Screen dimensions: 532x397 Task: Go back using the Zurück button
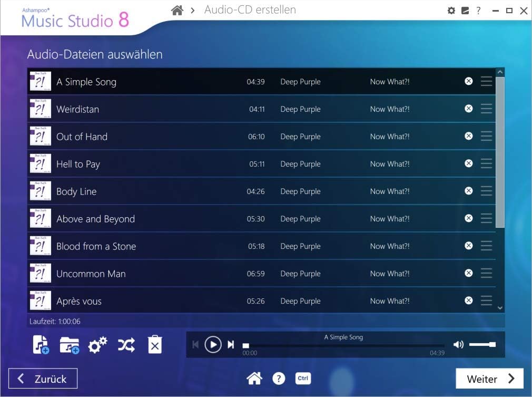click(x=42, y=378)
